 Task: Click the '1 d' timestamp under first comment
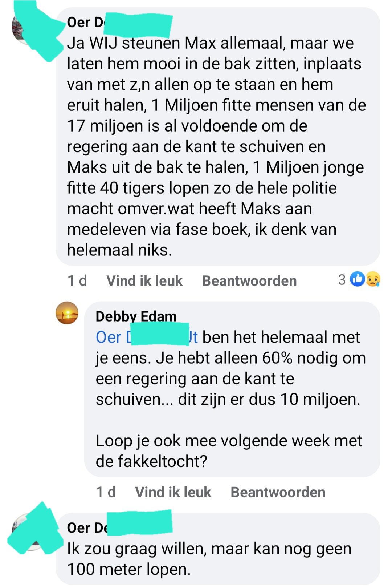77,280
